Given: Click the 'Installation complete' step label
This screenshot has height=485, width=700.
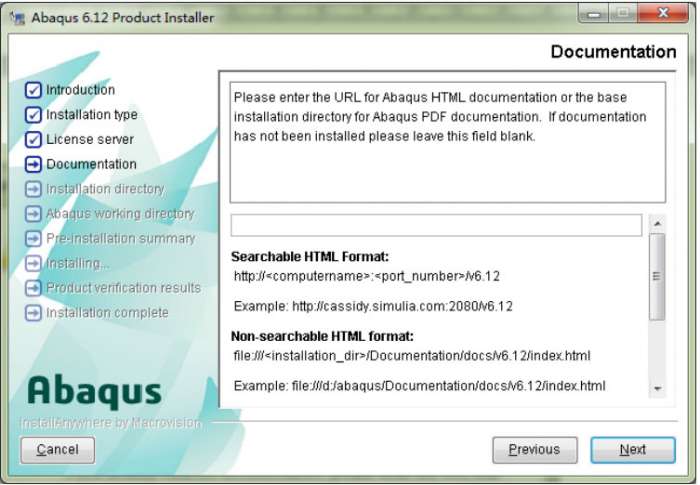Looking at the screenshot, I should (x=108, y=313).
